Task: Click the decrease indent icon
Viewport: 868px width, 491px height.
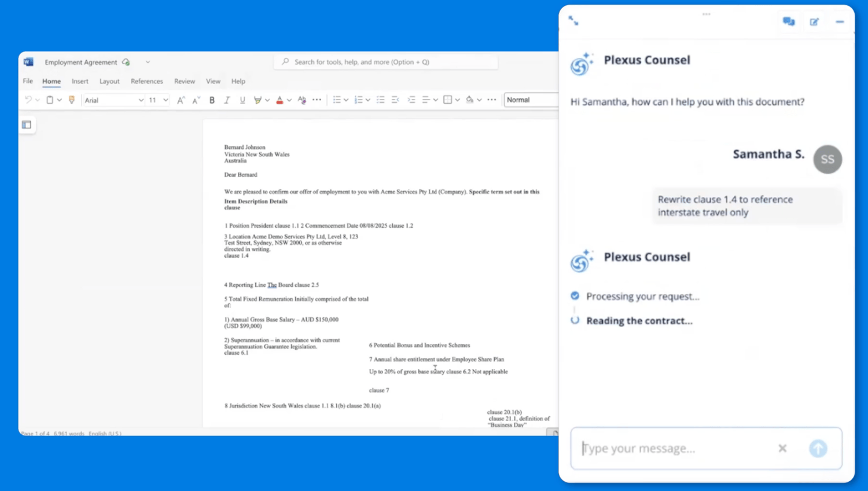Action: pyautogui.click(x=396, y=100)
